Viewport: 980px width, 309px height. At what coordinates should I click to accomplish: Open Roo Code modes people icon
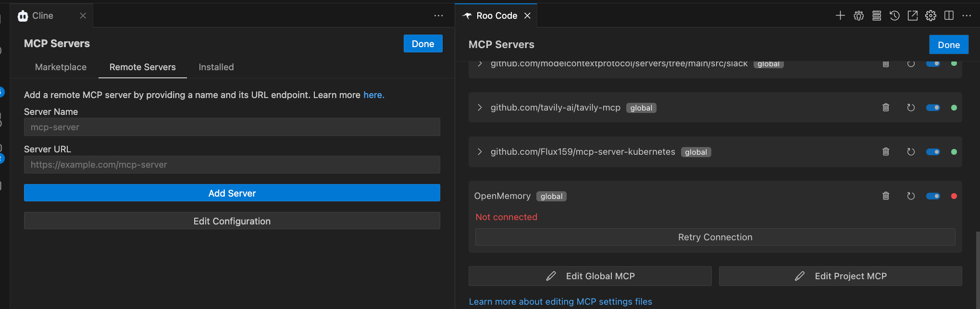tap(858, 15)
